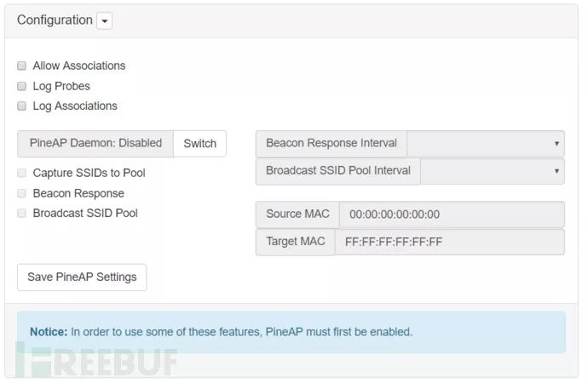
Task: Click the Broadcast SSID Pool Interval label
Action: (337, 171)
